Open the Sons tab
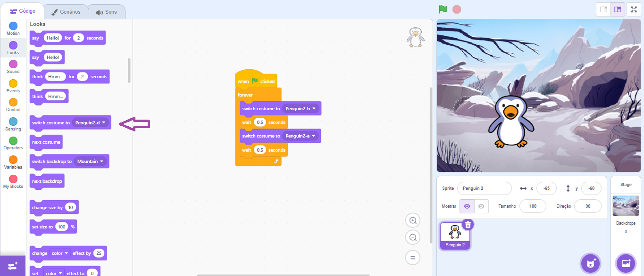This screenshot has width=644, height=276. coord(107,12)
